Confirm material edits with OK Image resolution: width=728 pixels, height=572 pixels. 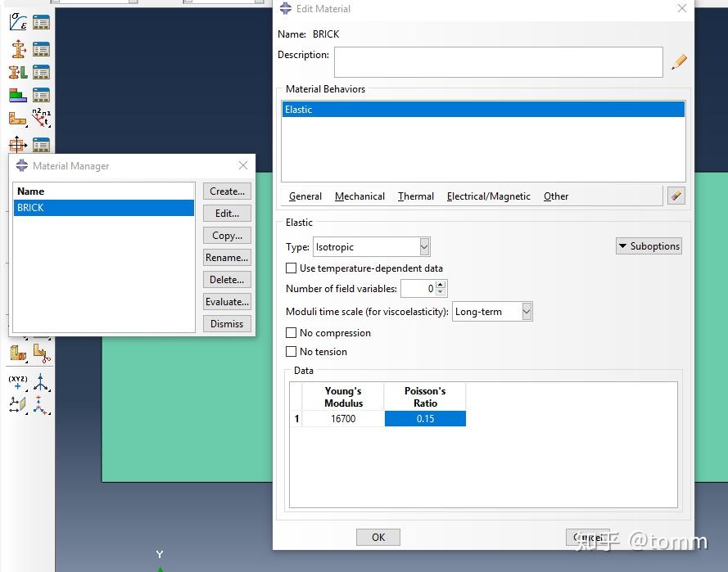tap(378, 537)
